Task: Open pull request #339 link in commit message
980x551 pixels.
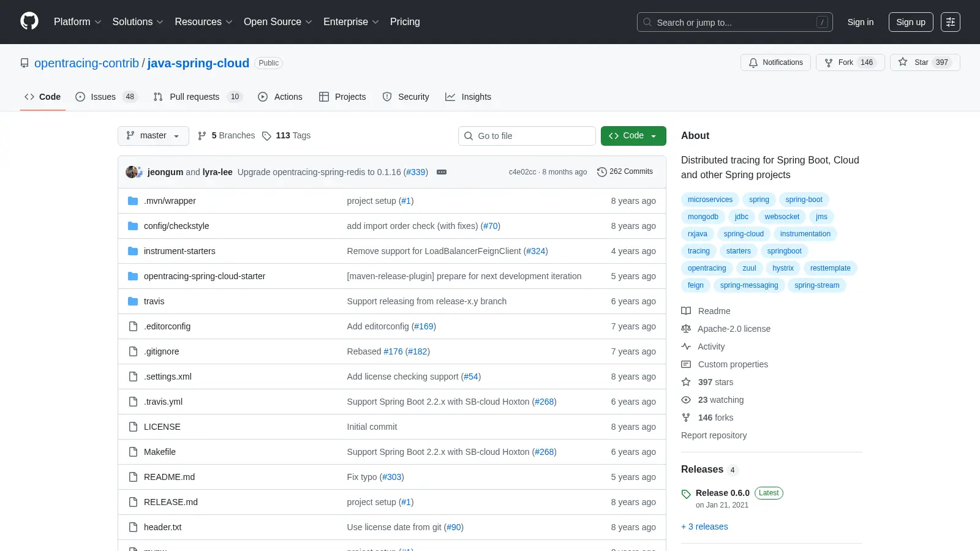Action: 416,172
